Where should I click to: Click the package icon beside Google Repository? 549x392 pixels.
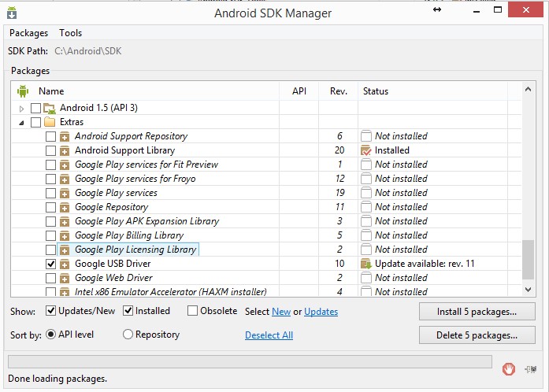65,207
